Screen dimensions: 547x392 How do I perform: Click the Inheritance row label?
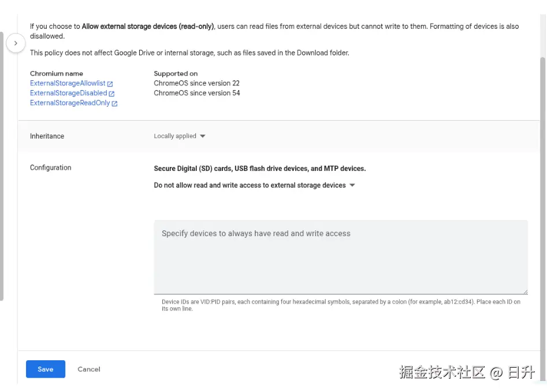47,136
